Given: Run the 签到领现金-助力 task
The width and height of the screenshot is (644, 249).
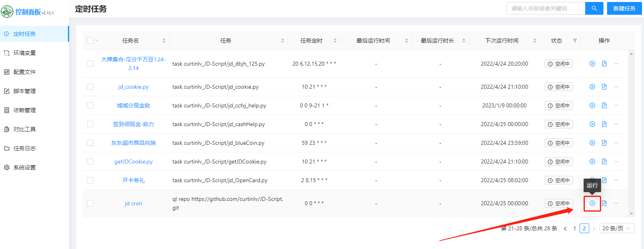Looking at the screenshot, I should tap(592, 124).
